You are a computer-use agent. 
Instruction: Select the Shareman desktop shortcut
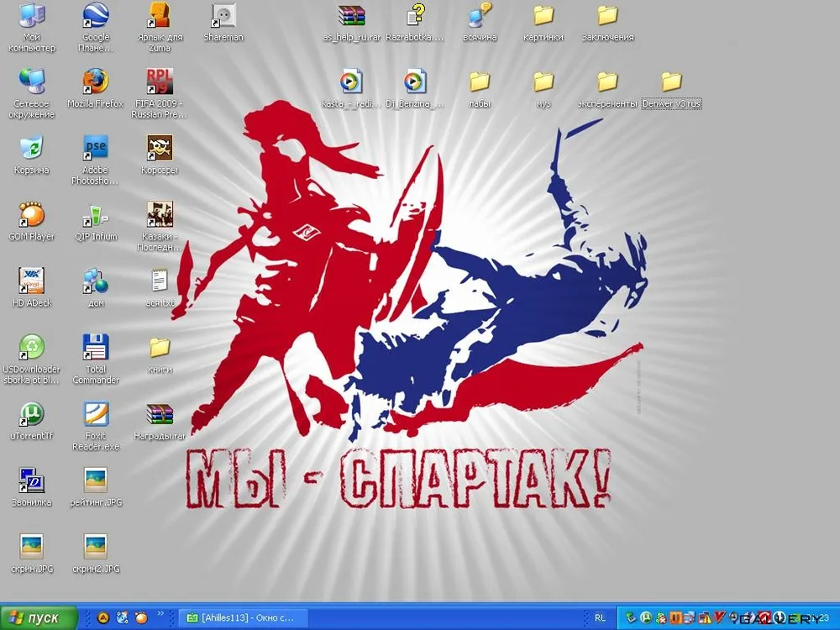223,16
